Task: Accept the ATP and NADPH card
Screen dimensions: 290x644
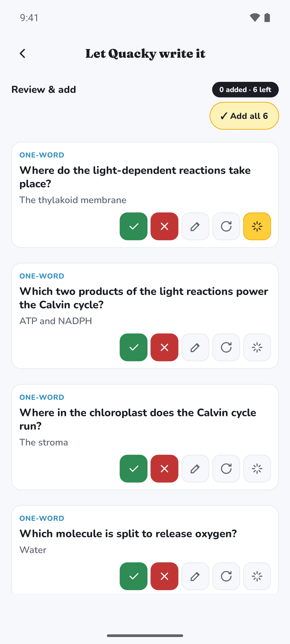Action: point(134,347)
